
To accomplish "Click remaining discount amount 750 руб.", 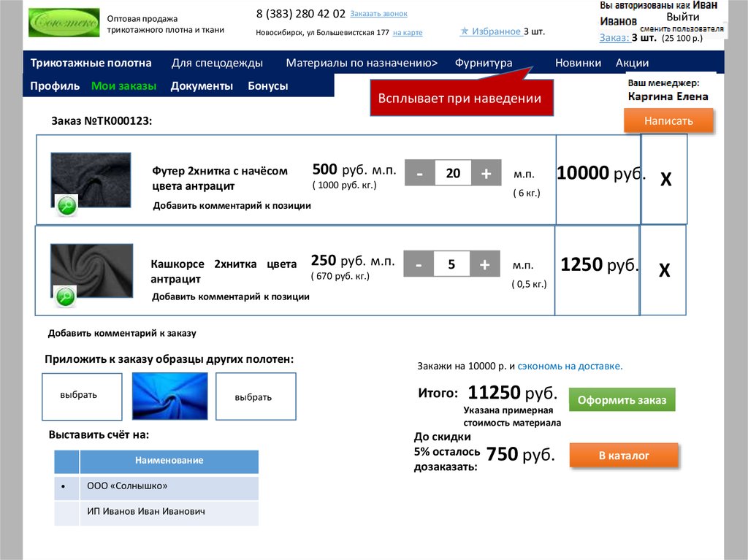I will pyautogui.click(x=520, y=454).
